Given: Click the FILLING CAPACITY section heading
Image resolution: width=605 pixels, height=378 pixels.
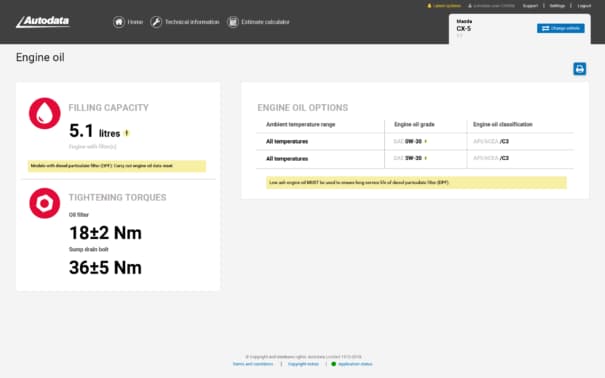Looking at the screenshot, I should pyautogui.click(x=108, y=108).
